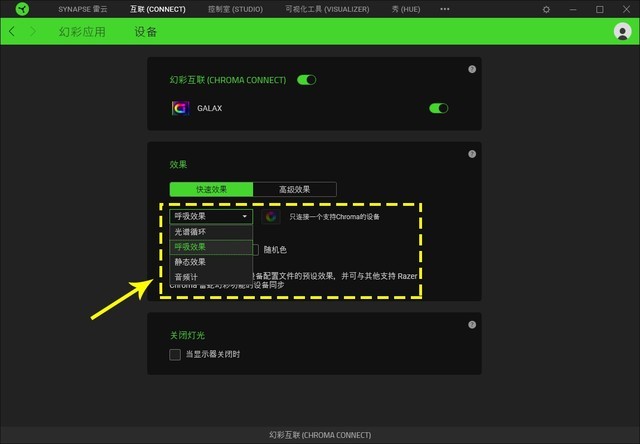Image resolution: width=640 pixels, height=444 pixels.
Task: Open help for Chroma Connect panel
Action: click(x=472, y=69)
